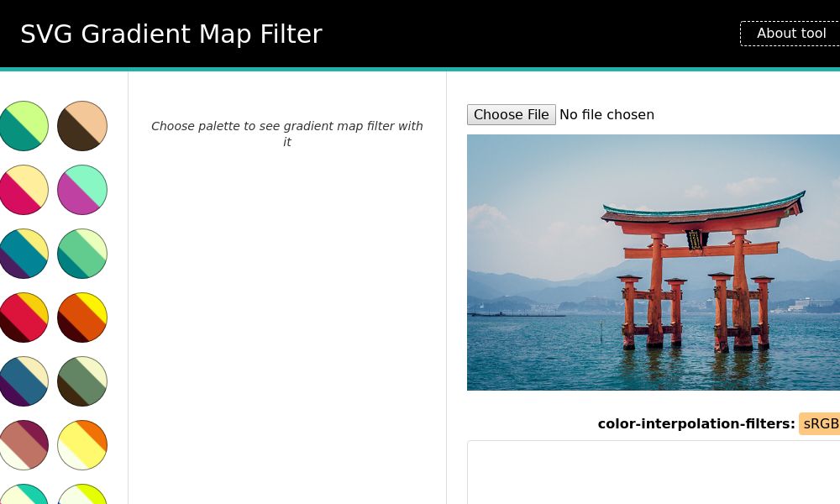Image resolution: width=840 pixels, height=504 pixels.
Task: Choose the yellow, teal-blue and purple palette
Action: [x=24, y=254]
